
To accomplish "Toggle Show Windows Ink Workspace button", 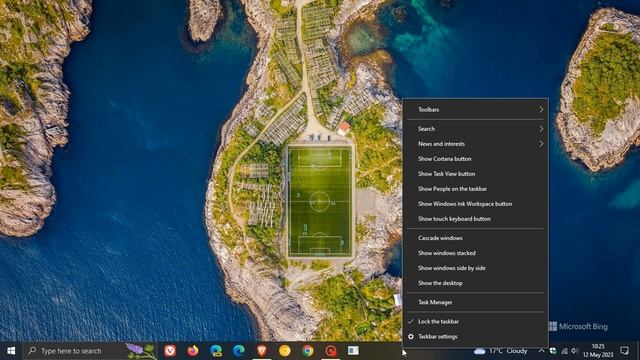I will click(x=476, y=204).
